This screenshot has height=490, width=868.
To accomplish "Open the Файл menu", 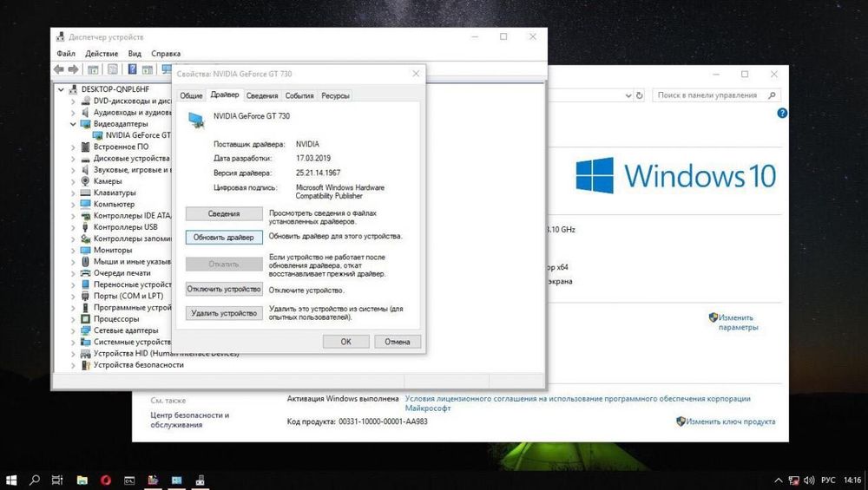I will coord(66,54).
